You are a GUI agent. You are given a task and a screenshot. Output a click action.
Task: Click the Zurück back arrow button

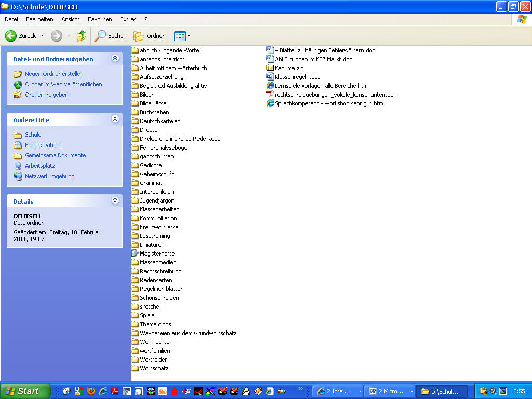pos(21,36)
